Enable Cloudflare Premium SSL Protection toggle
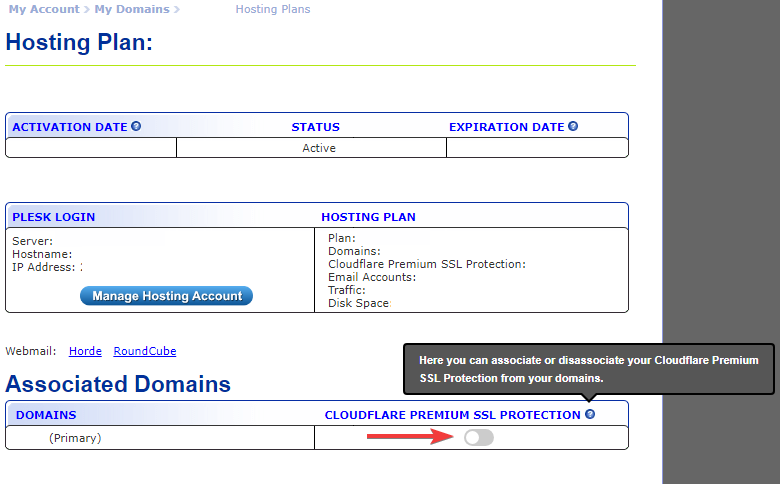This screenshot has height=484, width=780. (x=479, y=438)
